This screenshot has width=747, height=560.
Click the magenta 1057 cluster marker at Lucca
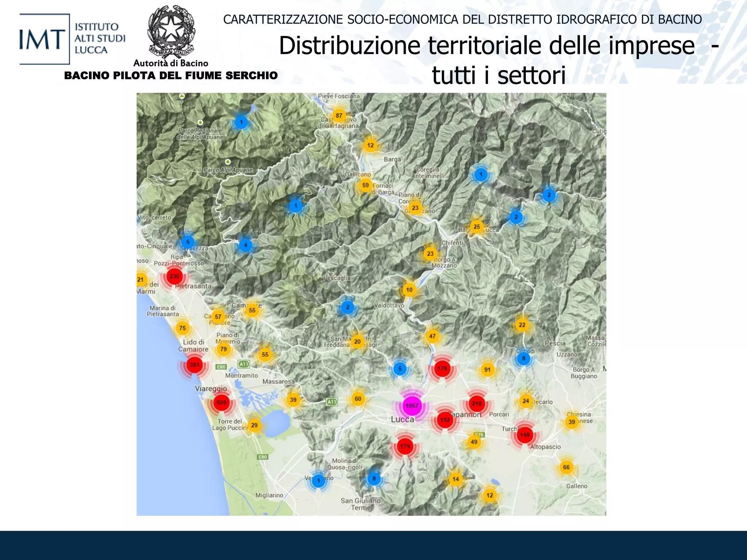point(412,406)
